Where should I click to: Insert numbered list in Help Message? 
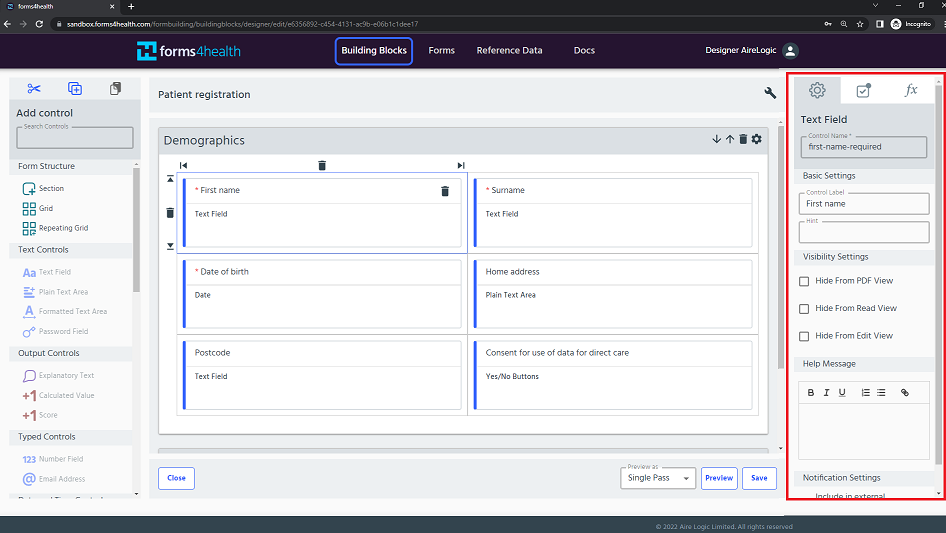[866, 392]
